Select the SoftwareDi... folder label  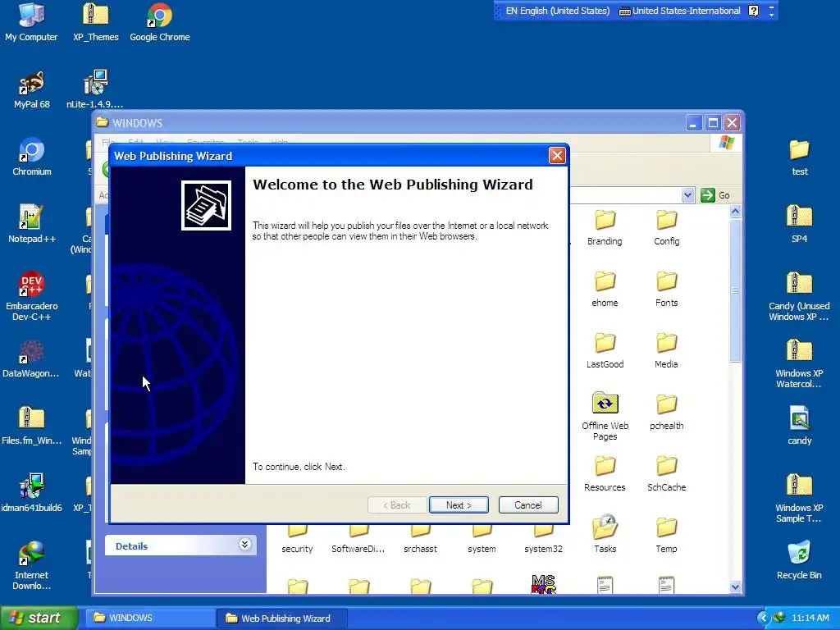point(358,549)
